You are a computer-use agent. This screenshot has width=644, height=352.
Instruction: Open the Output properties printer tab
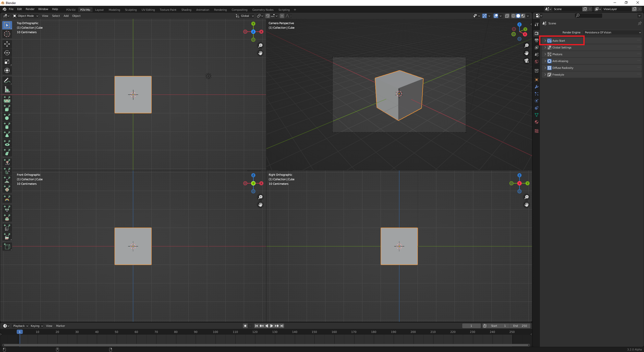537,40
